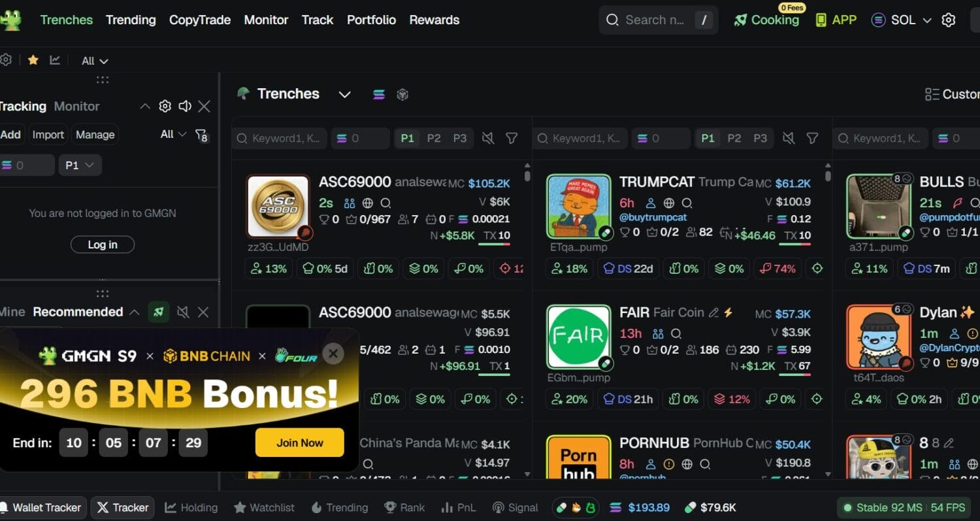Click the scrollbar in first Trenches column
Screen dimensions: 980x521
click(x=527, y=175)
